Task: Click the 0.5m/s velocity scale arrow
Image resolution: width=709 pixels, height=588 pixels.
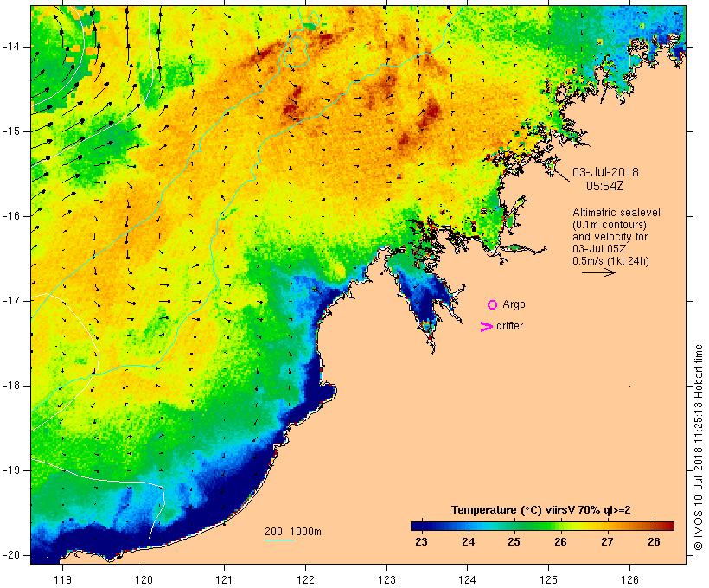Action: [x=598, y=272]
